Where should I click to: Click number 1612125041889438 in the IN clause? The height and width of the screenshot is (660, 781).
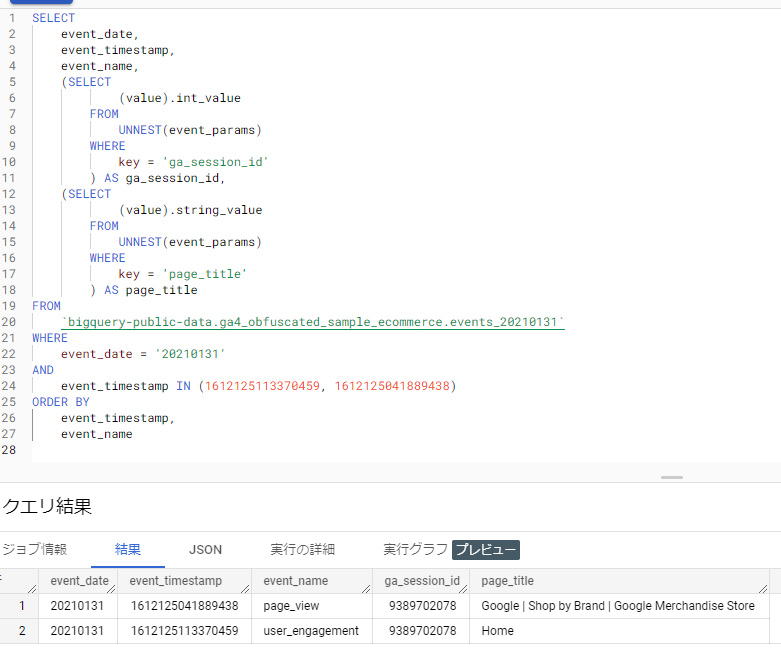click(392, 386)
